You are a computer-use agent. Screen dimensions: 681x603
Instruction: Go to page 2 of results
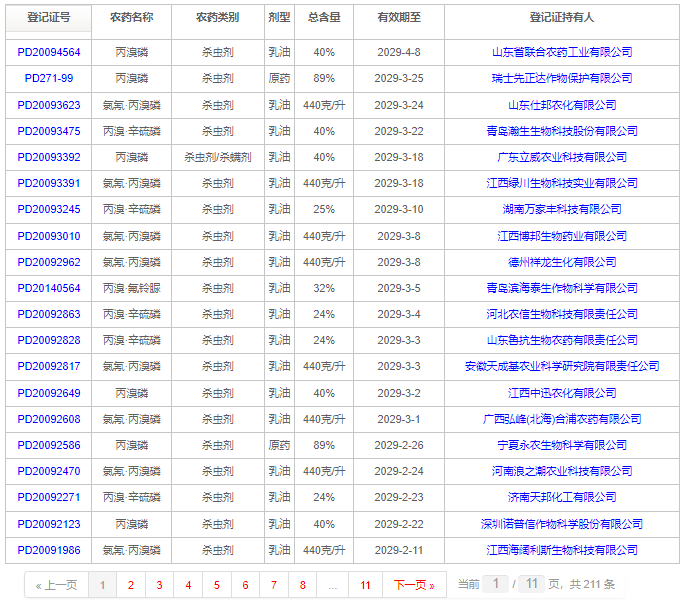pyautogui.click(x=131, y=585)
